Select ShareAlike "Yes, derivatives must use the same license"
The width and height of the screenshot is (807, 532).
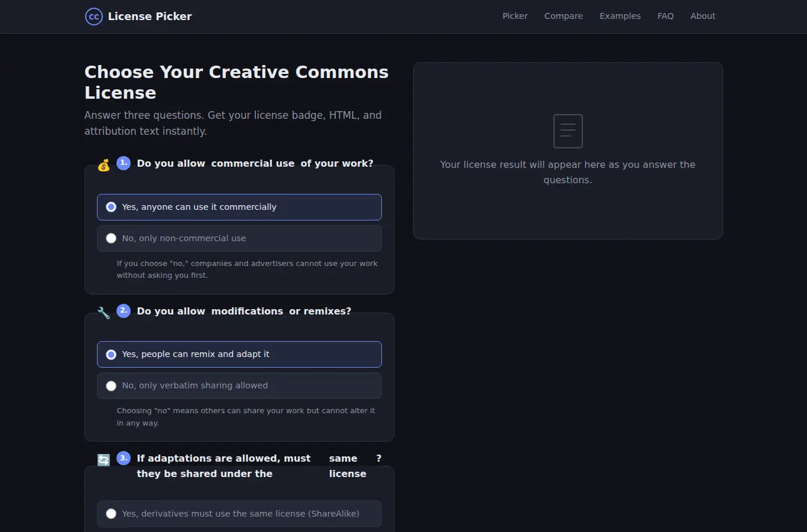click(239, 514)
